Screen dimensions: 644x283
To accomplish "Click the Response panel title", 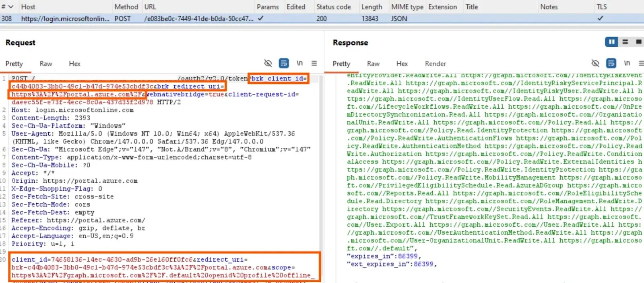I will (351, 43).
